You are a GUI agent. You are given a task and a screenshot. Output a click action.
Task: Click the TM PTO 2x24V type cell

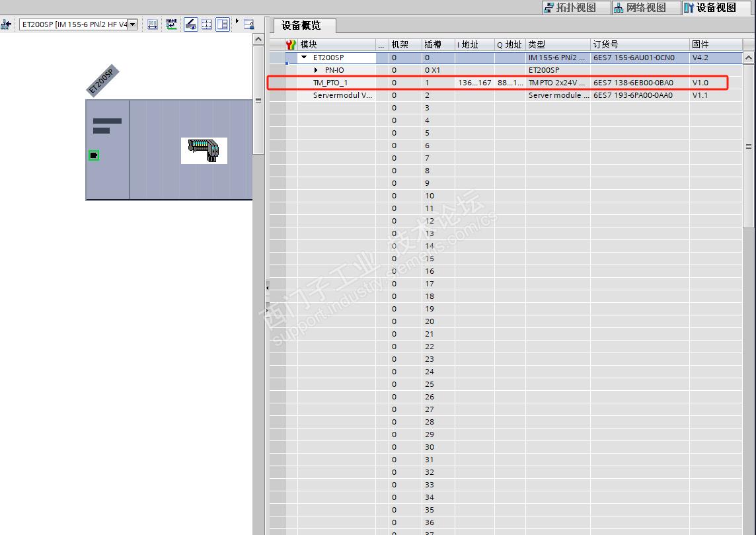(x=557, y=83)
